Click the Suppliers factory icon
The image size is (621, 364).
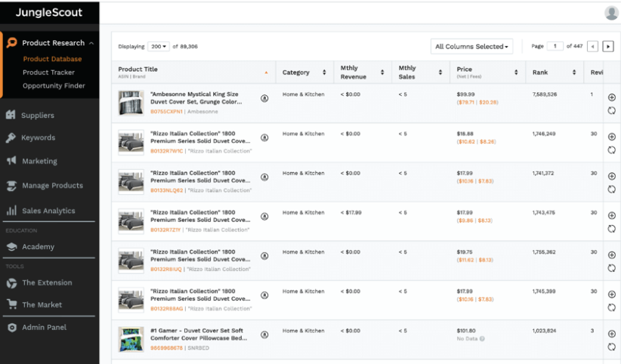coord(11,115)
